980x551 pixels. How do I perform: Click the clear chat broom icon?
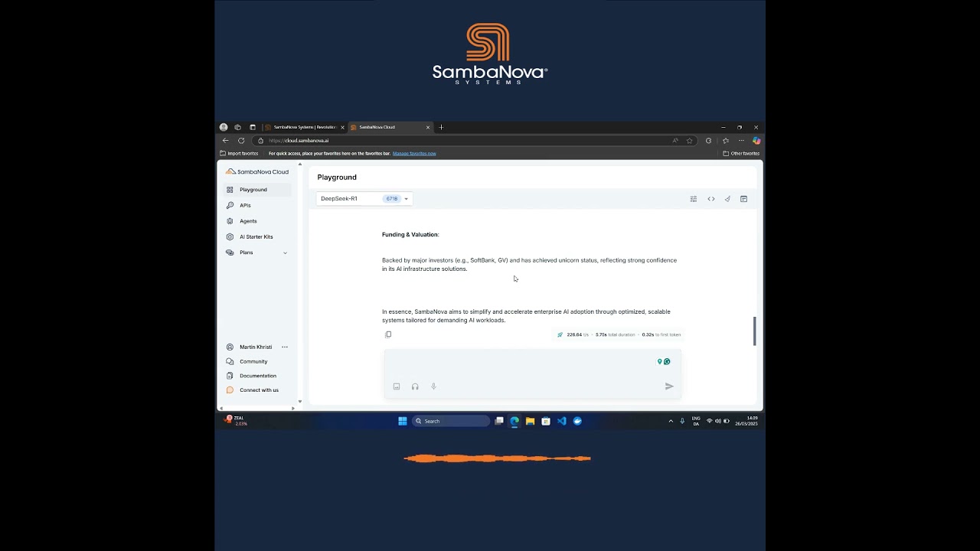pyautogui.click(x=727, y=199)
